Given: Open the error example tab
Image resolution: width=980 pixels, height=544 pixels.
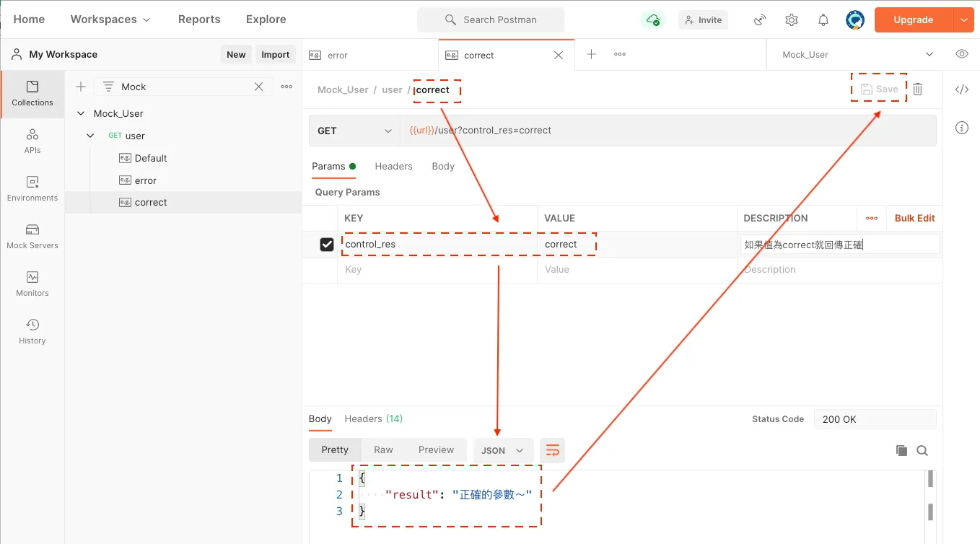Looking at the screenshot, I should (x=370, y=55).
